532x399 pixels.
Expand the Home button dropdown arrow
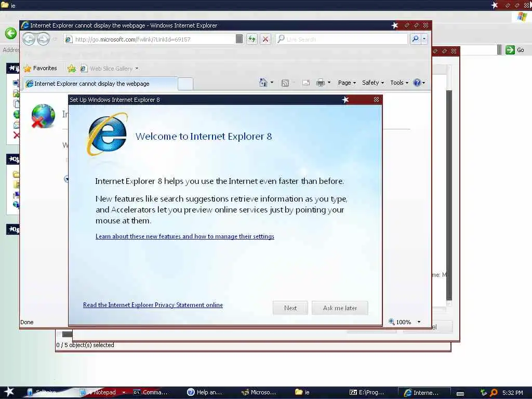click(272, 83)
